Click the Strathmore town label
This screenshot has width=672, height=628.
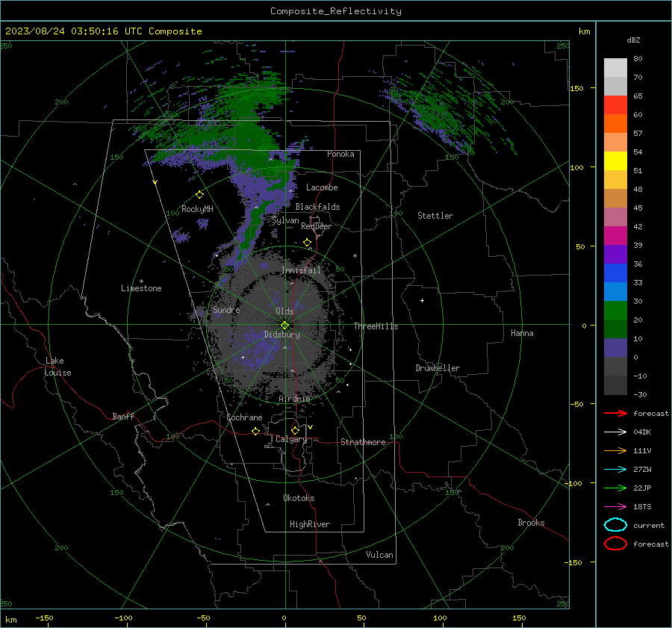pyautogui.click(x=363, y=442)
